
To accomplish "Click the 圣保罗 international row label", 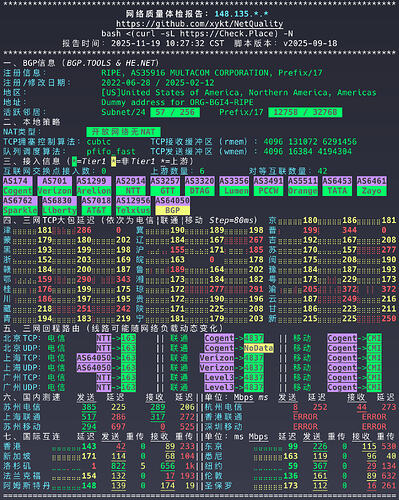I will point(219,486).
